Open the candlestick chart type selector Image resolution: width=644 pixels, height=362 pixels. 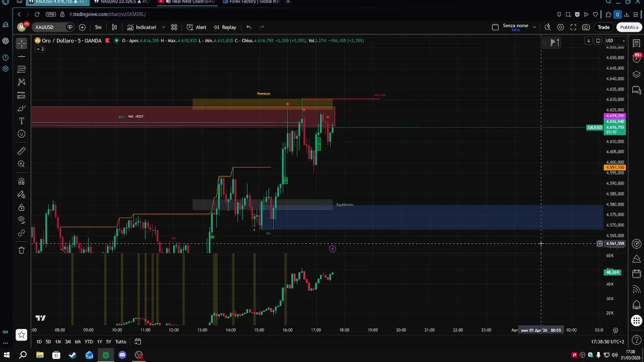pos(114,27)
